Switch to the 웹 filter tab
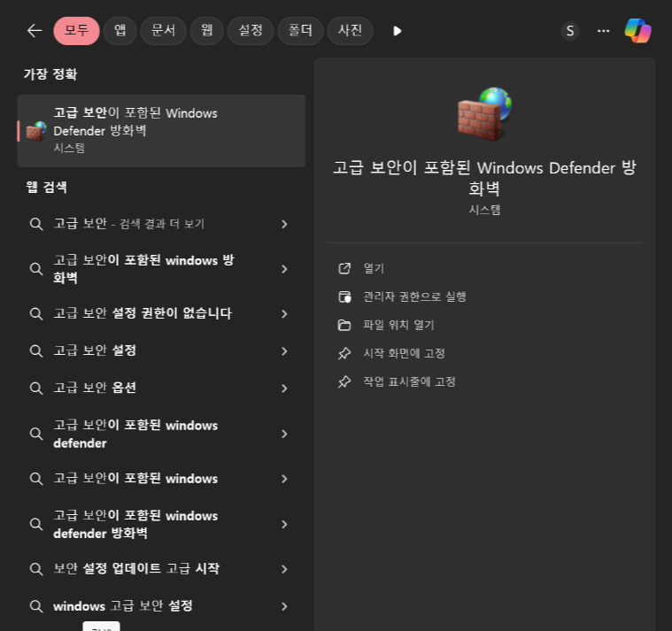Screen dimensions: 672x631 click(206, 31)
